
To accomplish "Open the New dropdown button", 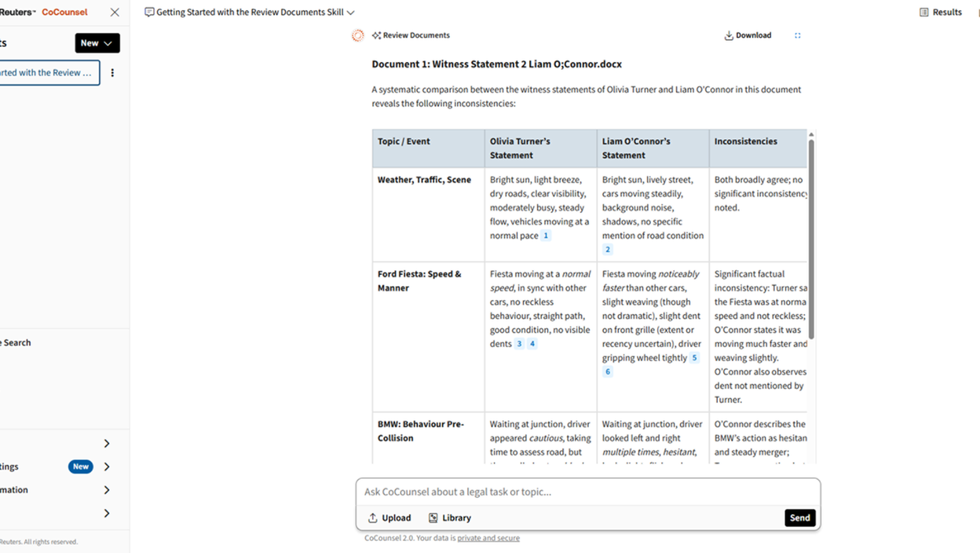I will (97, 44).
